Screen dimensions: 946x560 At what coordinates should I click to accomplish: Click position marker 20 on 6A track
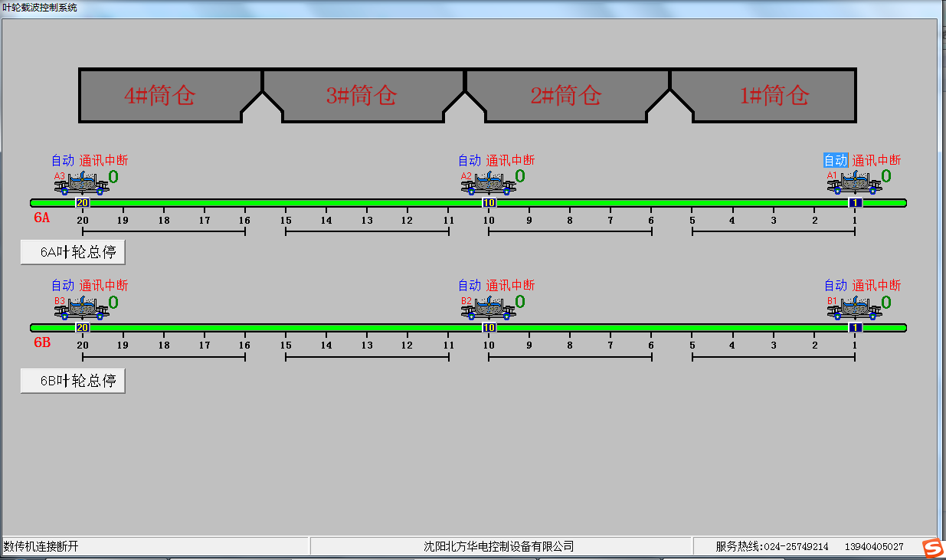(x=82, y=203)
